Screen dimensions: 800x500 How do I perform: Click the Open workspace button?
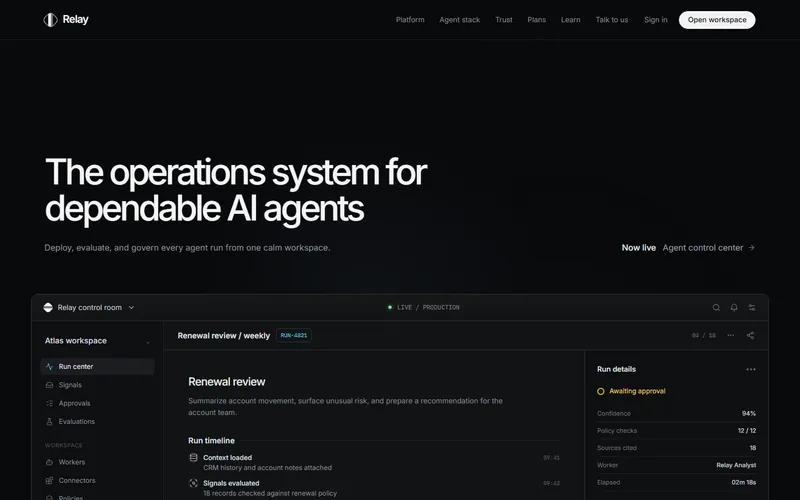(717, 20)
